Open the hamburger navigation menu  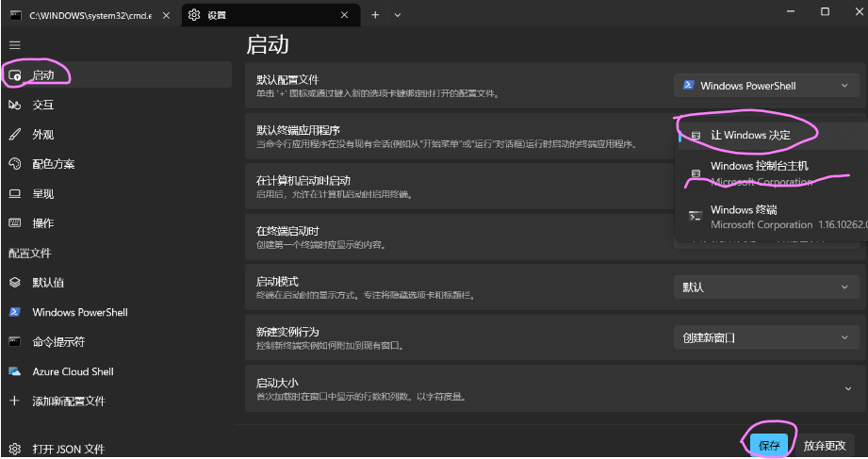[x=15, y=45]
